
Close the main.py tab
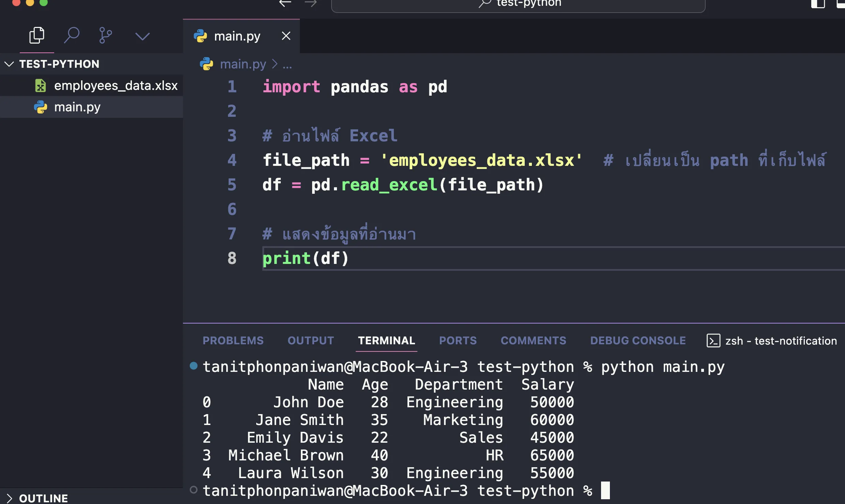click(286, 36)
